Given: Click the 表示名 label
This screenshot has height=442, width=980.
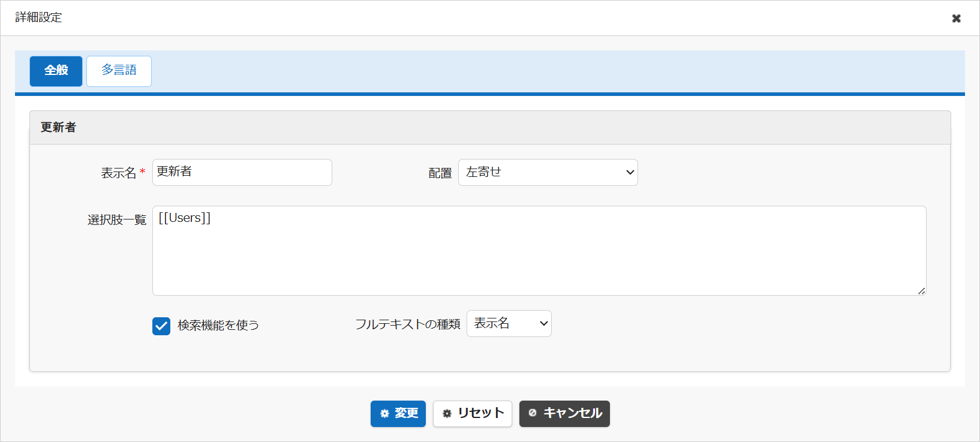Looking at the screenshot, I should [119, 173].
